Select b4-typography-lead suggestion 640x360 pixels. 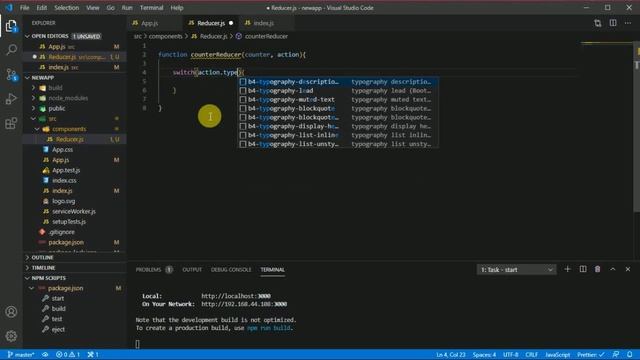click(339, 91)
